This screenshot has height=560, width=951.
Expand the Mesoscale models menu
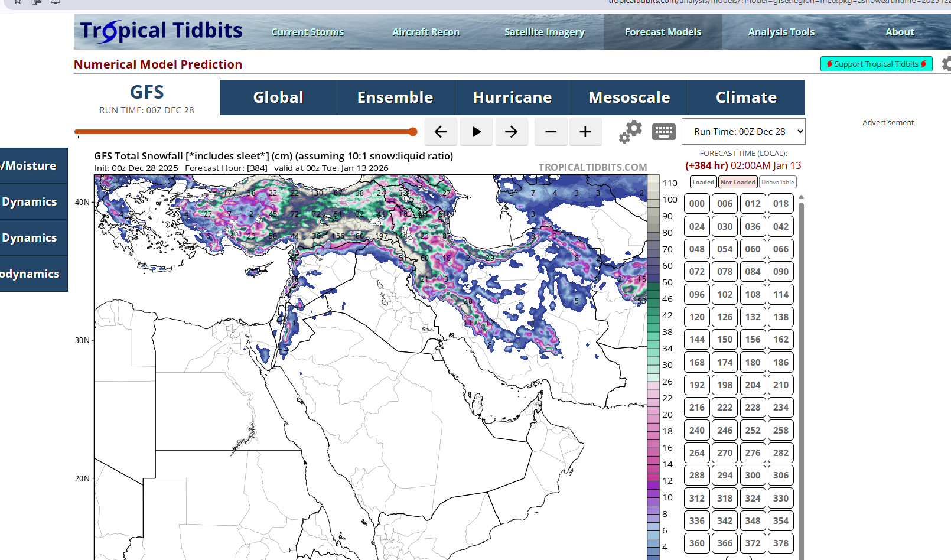(x=629, y=97)
